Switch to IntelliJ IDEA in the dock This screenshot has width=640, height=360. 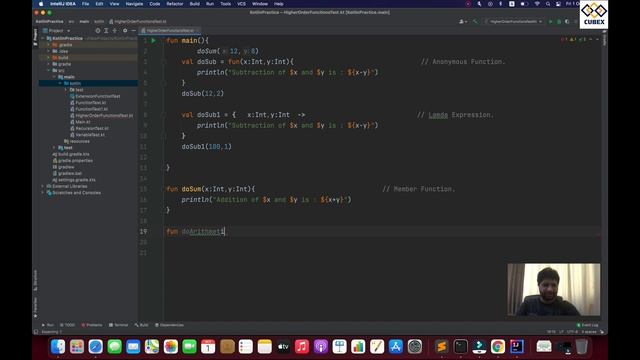tap(517, 347)
